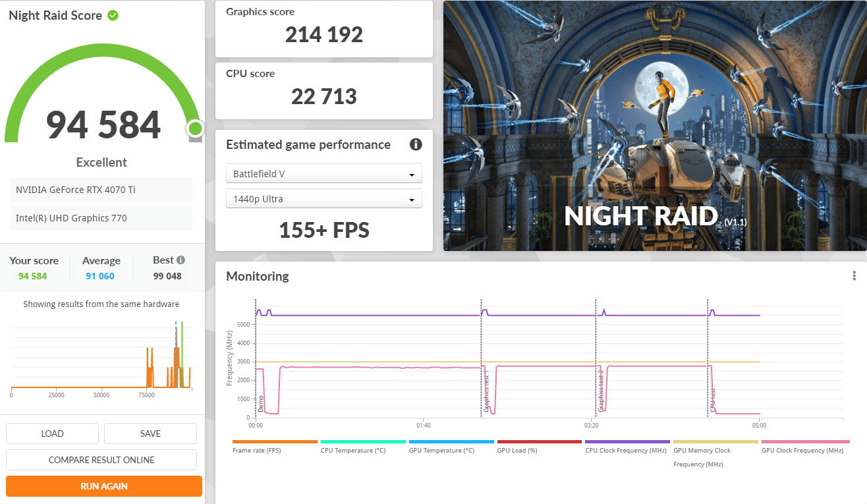Click the score gauge indicator knob

click(195, 128)
